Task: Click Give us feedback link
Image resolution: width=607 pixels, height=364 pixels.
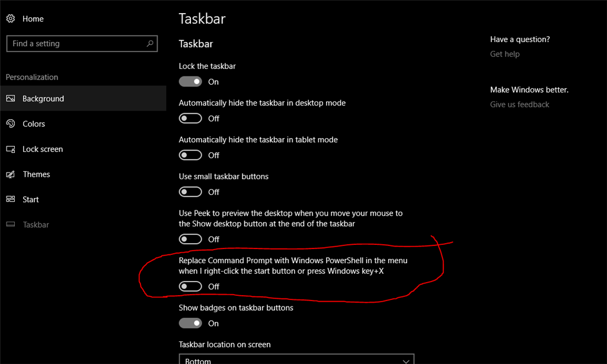Action: coord(519,104)
